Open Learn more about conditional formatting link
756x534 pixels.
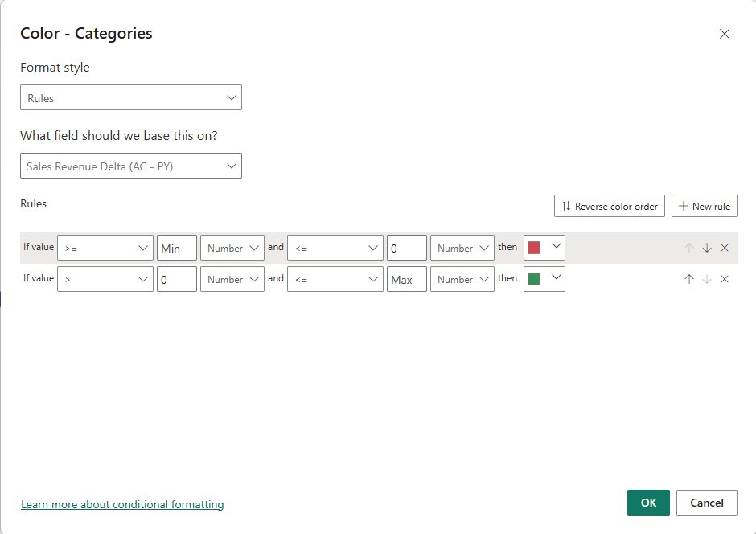(x=122, y=505)
